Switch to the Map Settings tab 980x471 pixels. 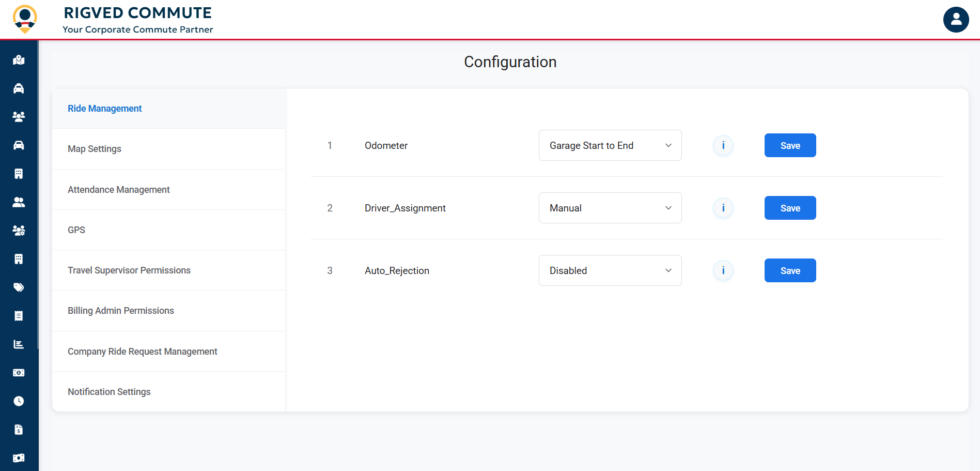click(95, 149)
